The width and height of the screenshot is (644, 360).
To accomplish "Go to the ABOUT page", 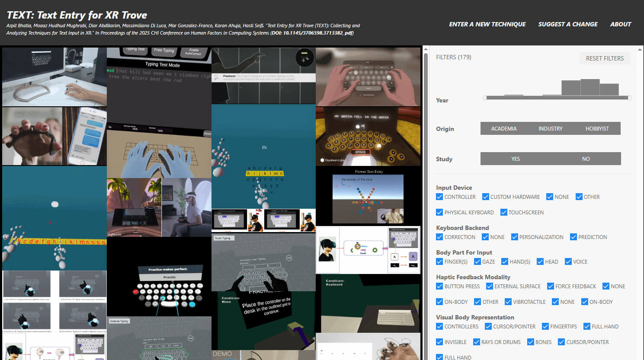I will (620, 24).
